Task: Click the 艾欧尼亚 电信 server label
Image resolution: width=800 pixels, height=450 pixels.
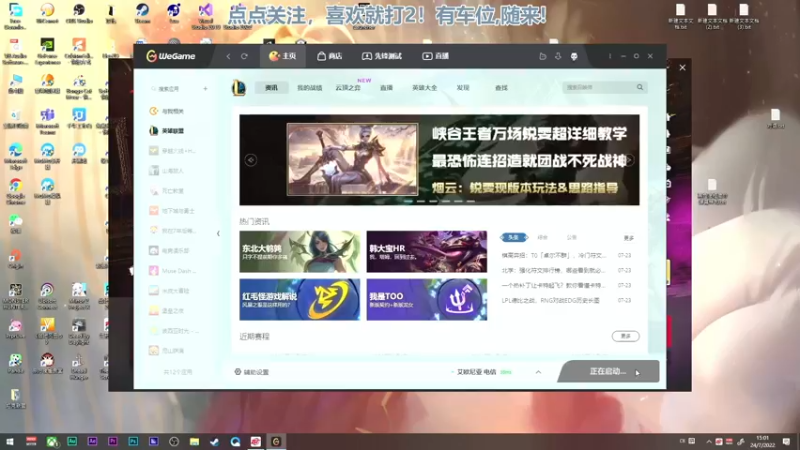Action: click(x=476, y=372)
